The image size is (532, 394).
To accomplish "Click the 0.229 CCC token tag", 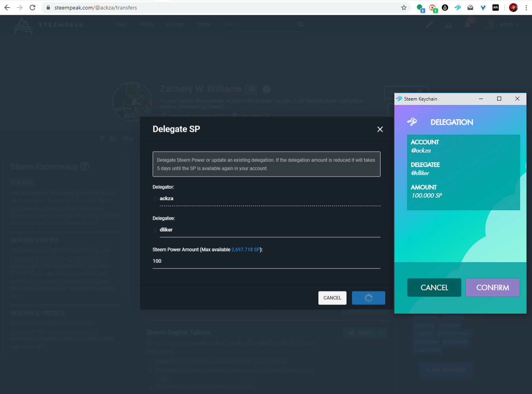I will pos(450,325).
